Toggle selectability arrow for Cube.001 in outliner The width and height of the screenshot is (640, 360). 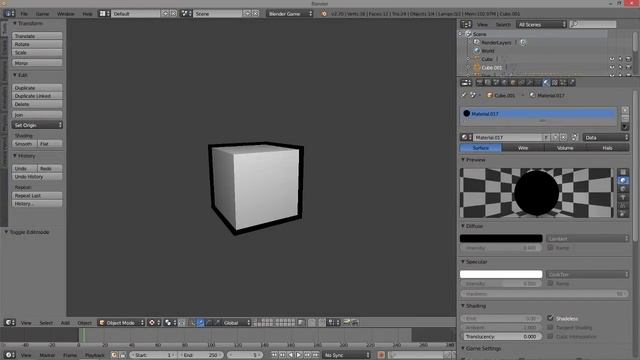620,67
